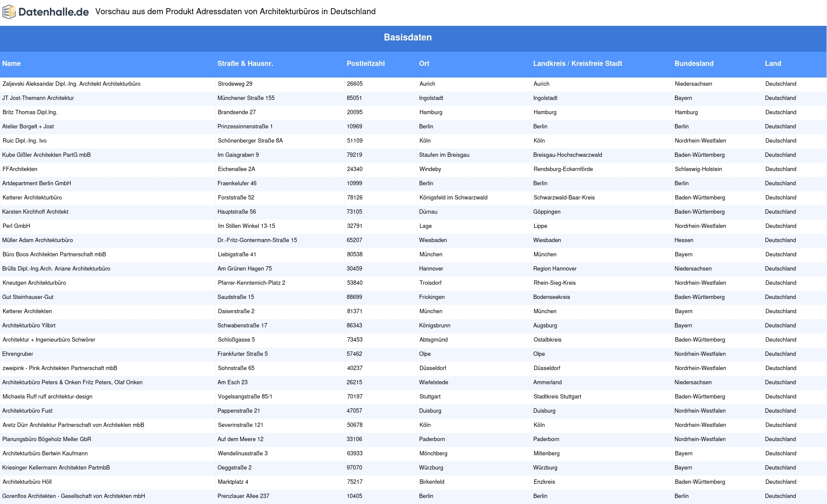
Task: Click the Mönchberg town cell
Action: pyautogui.click(x=433, y=454)
